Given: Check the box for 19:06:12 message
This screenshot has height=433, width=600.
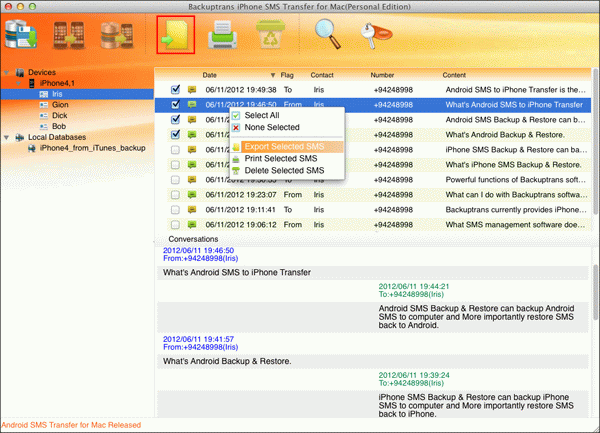Looking at the screenshot, I should click(x=175, y=225).
